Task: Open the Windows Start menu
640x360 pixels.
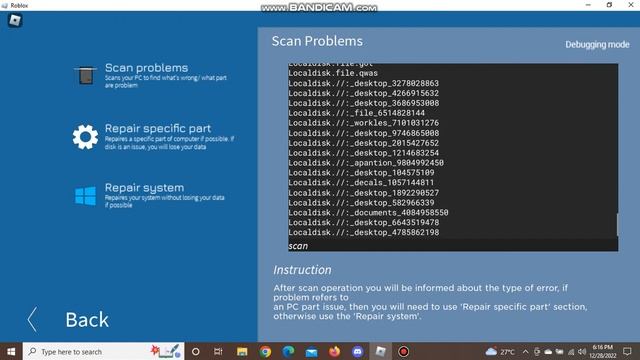Action: point(11,351)
